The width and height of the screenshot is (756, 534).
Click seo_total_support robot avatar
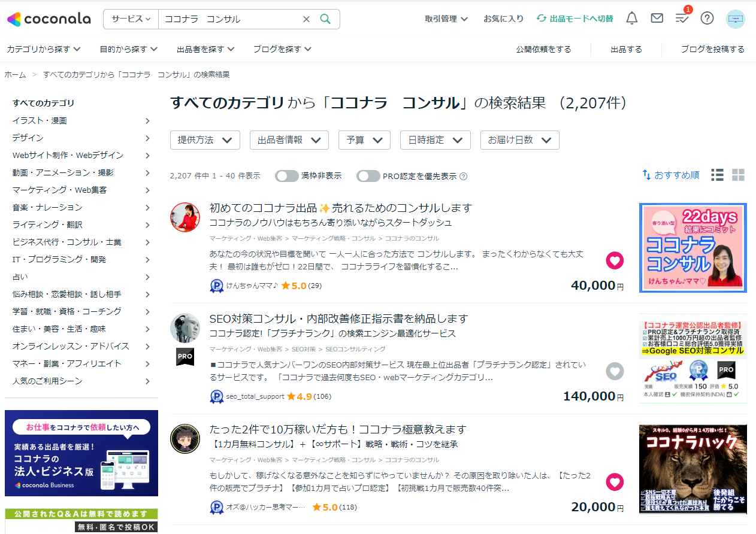click(185, 328)
